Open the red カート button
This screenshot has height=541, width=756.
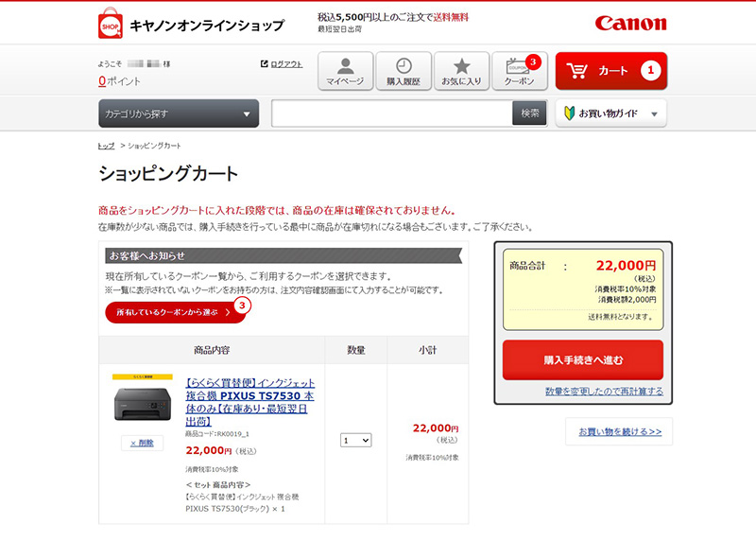click(610, 71)
